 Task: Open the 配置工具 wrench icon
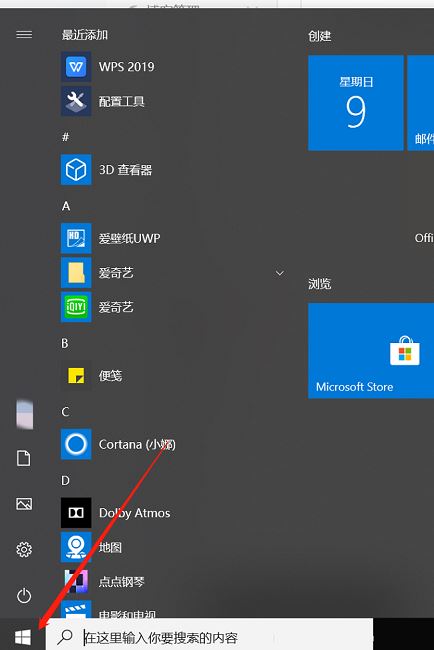[76, 101]
